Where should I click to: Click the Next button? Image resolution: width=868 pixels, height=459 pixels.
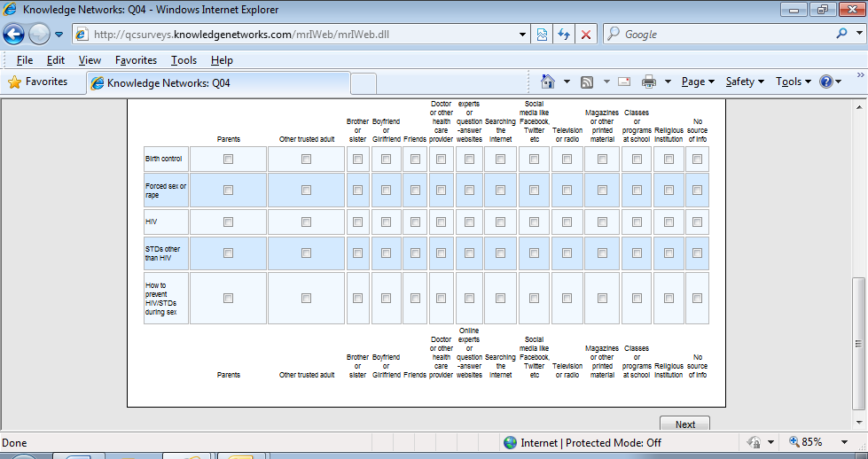(684, 424)
